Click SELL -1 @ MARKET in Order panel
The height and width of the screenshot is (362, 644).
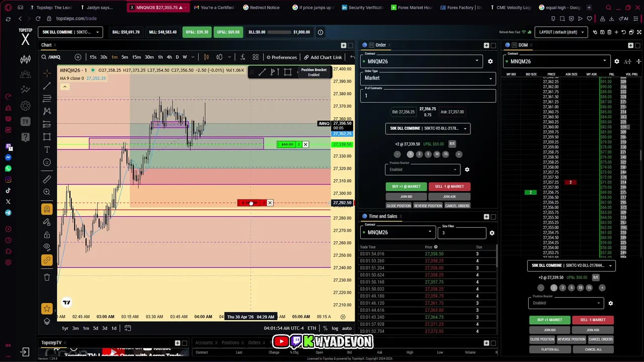pyautogui.click(x=449, y=187)
